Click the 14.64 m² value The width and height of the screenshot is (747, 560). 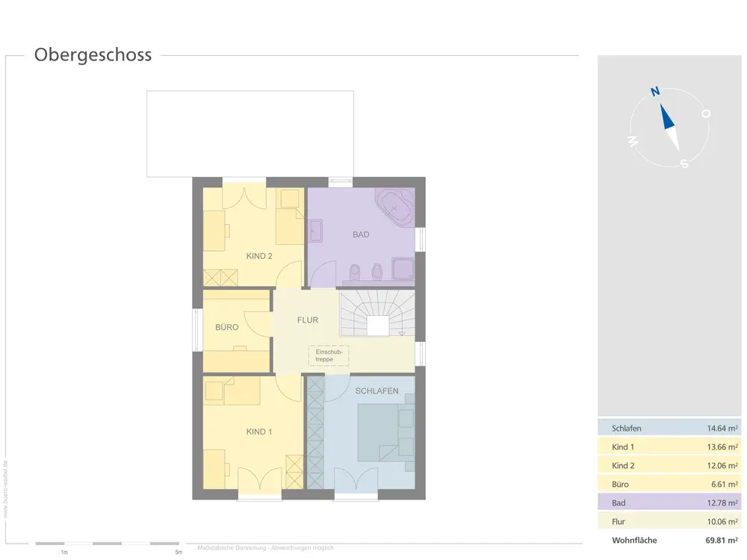[722, 428]
